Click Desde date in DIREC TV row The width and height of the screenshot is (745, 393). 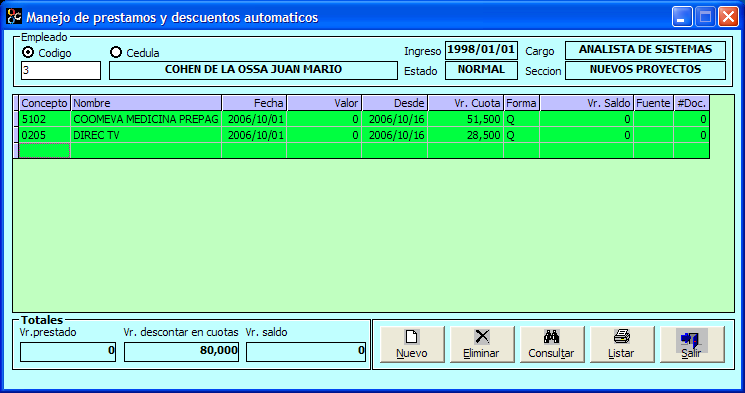click(x=395, y=135)
